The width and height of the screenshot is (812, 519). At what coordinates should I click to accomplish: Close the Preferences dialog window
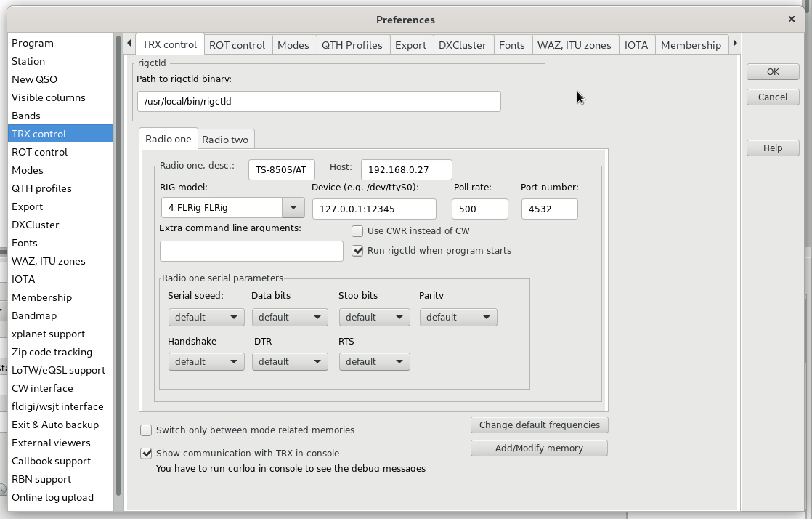pyautogui.click(x=792, y=20)
